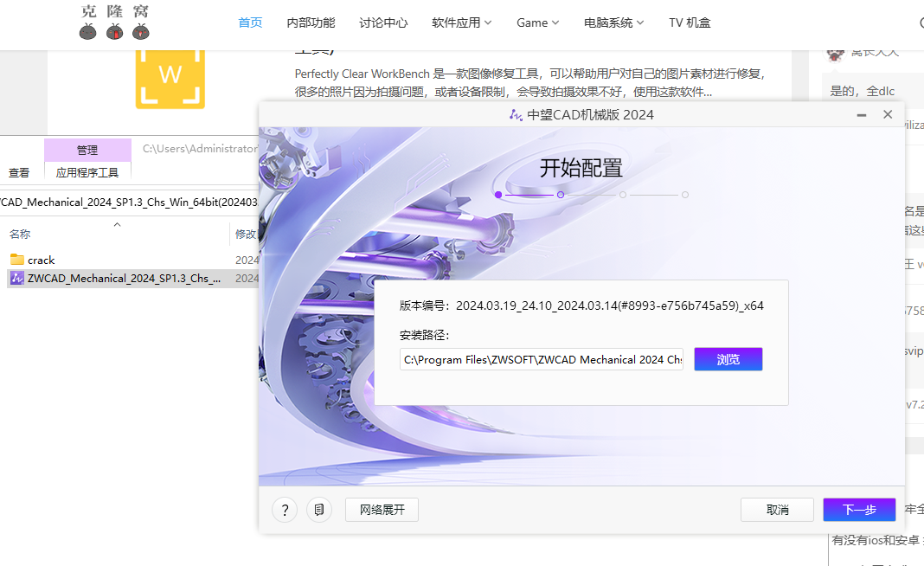Close the ZWCAD installer window
This screenshot has height=566, width=924.
click(x=888, y=114)
